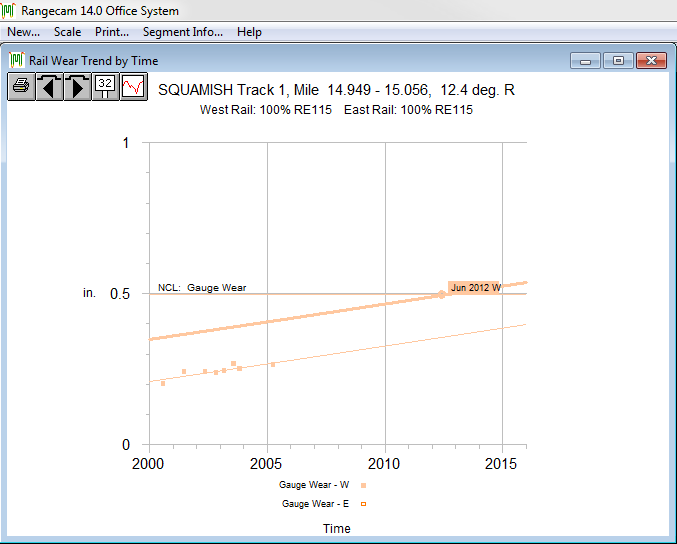Minimize the Rail Wear Trend window
Screen dimensions: 677x544
[585, 61]
